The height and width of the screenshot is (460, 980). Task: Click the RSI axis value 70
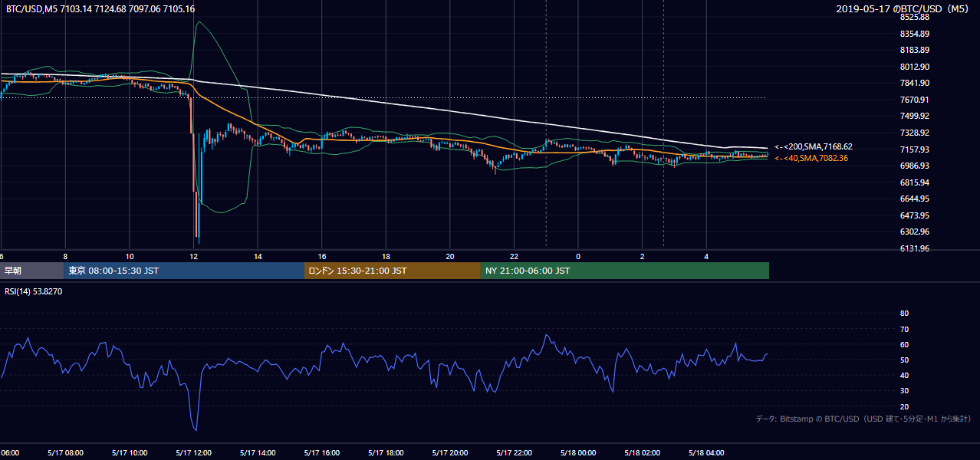[x=904, y=329]
